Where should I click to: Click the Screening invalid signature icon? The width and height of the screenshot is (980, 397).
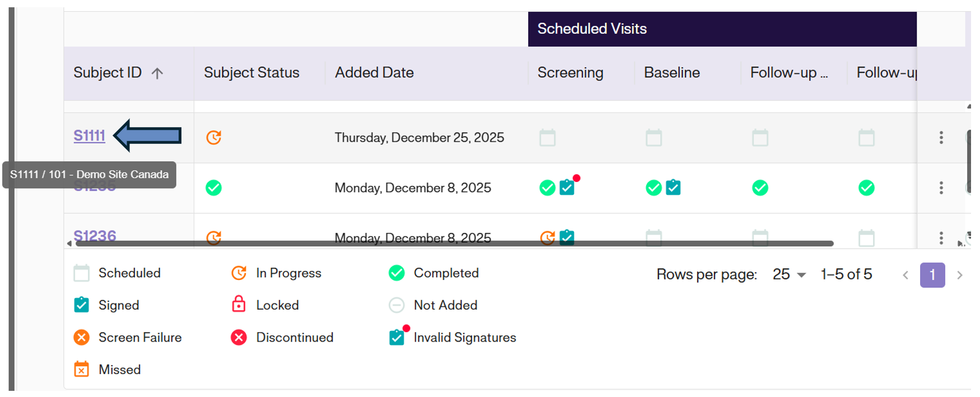(568, 187)
